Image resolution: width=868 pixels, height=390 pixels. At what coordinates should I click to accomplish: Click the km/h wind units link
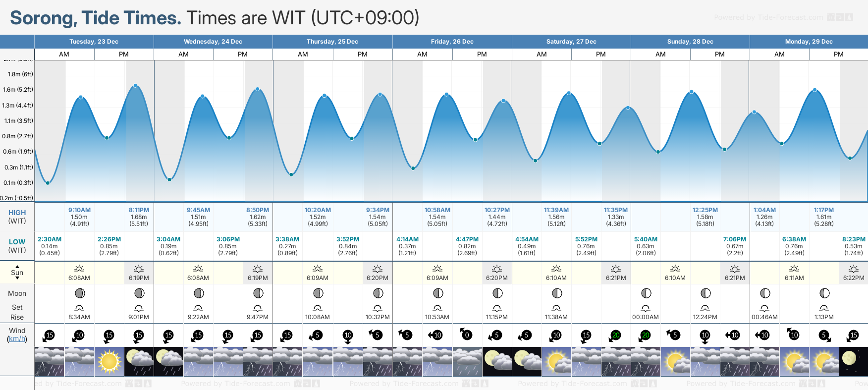pos(17,339)
